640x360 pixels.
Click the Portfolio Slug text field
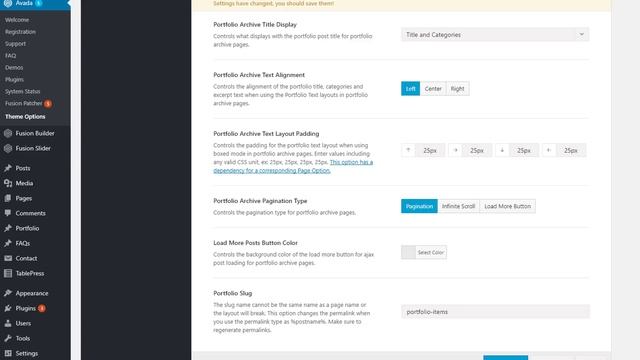point(495,312)
